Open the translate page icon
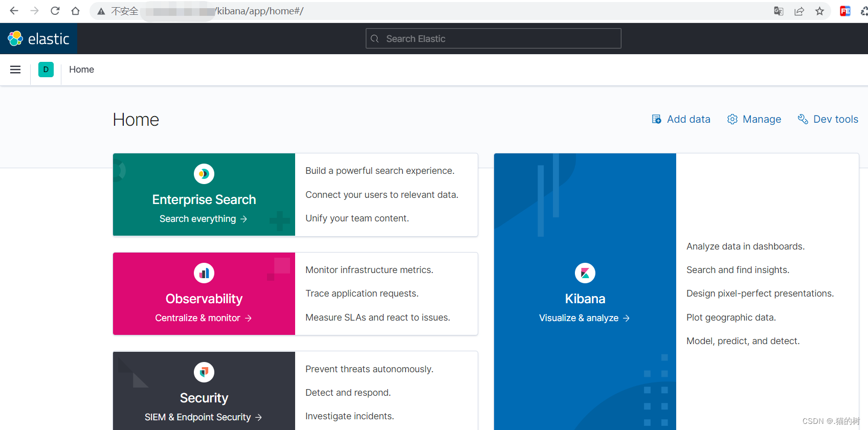 coord(778,11)
